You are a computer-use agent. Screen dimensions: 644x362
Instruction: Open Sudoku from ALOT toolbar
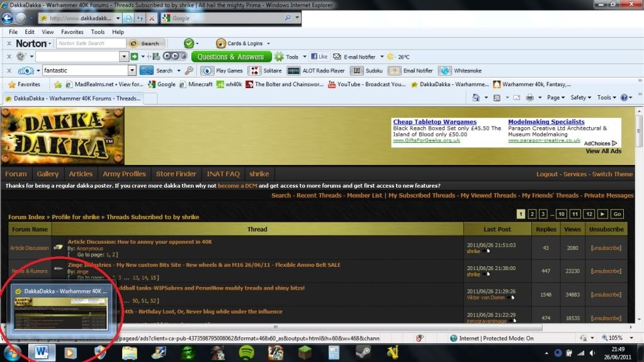coord(367,71)
